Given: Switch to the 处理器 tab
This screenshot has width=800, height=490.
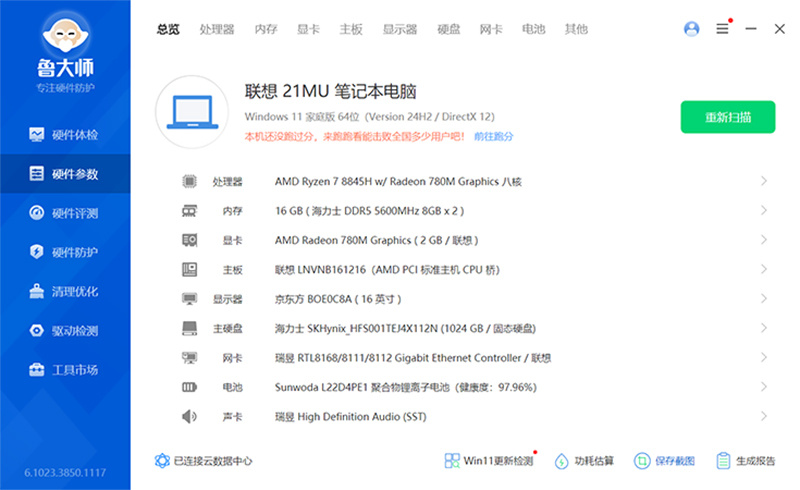Looking at the screenshot, I should [217, 29].
